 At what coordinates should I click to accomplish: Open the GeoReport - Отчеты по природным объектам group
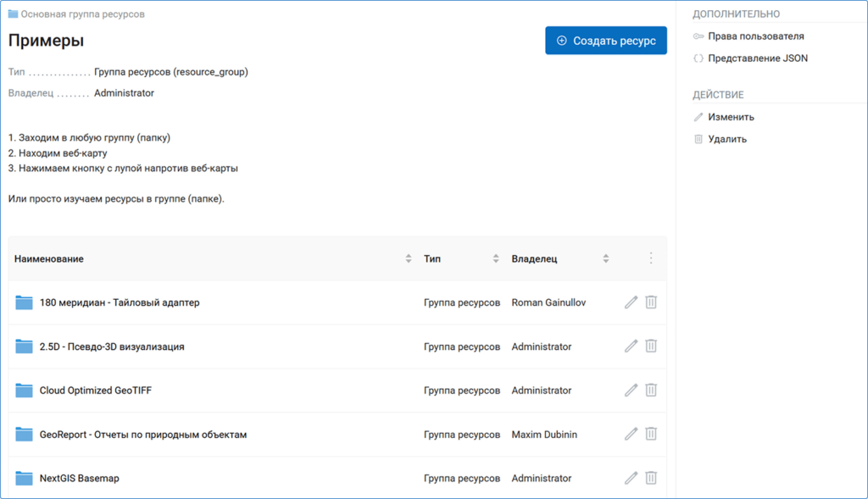click(x=142, y=435)
